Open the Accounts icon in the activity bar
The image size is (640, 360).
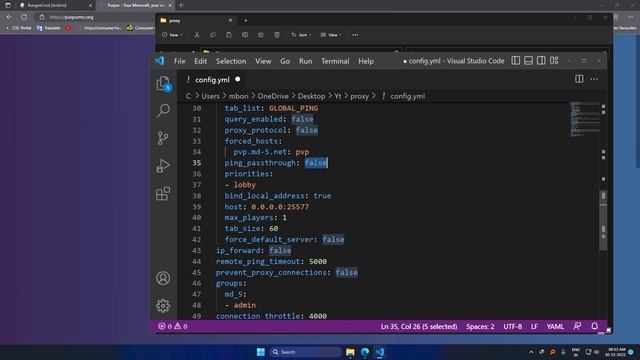click(163, 278)
